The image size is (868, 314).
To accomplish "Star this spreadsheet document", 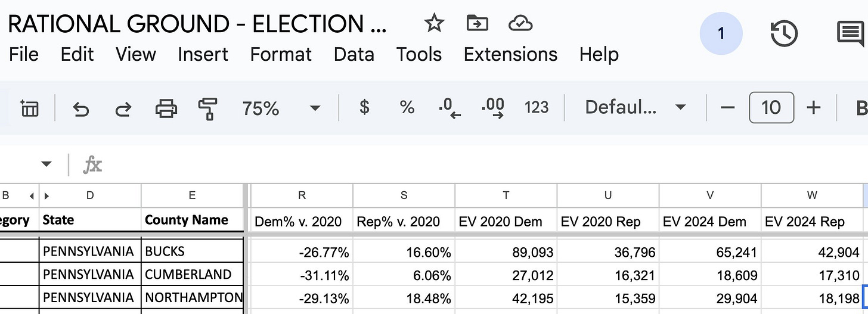I will pos(434,24).
